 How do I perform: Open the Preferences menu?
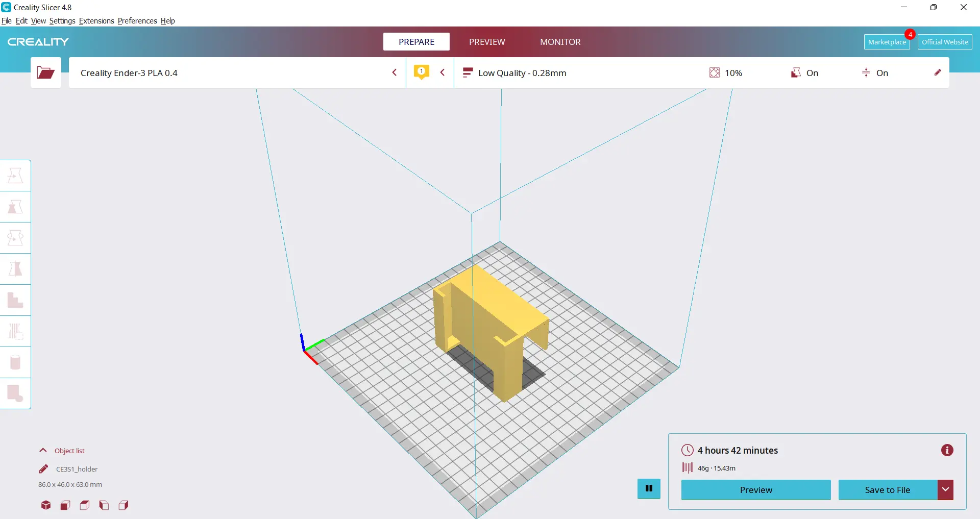click(137, 21)
